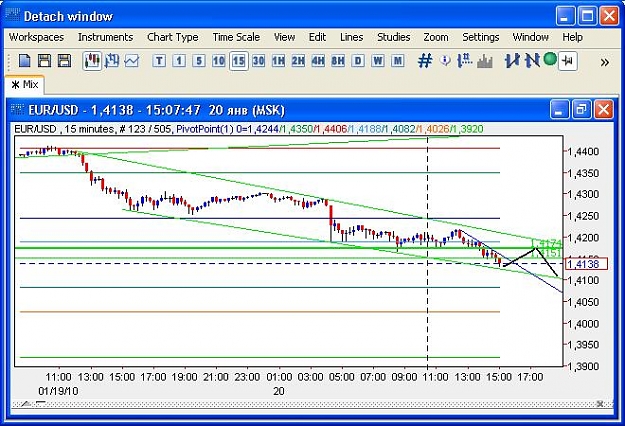Switch to the monthly (M) time scale
Viewport: 625px width, 426px height.
397,61
